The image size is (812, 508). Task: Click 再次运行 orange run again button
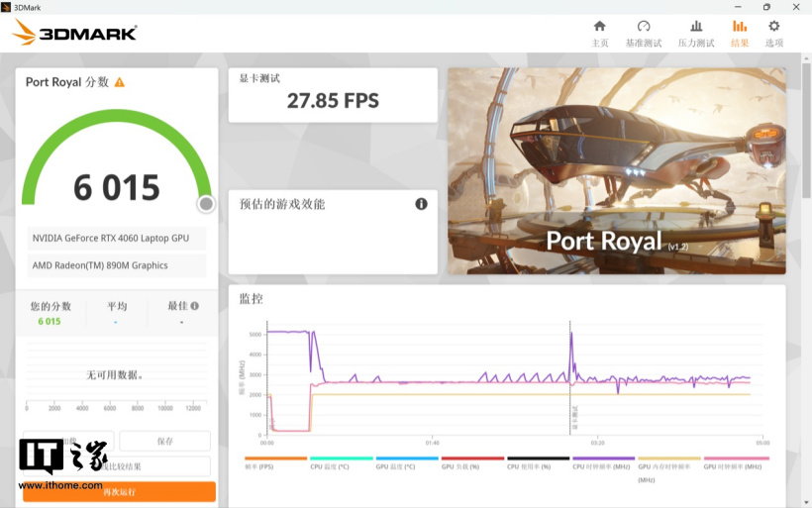tap(119, 491)
